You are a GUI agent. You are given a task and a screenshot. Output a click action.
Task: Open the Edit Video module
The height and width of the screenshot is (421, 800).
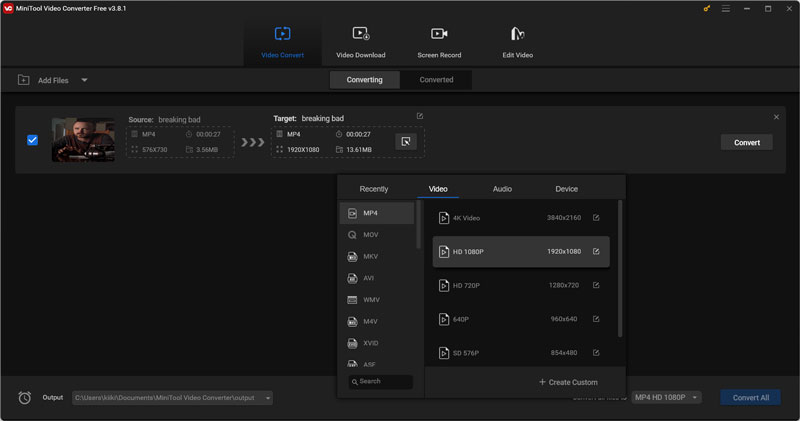coord(517,42)
